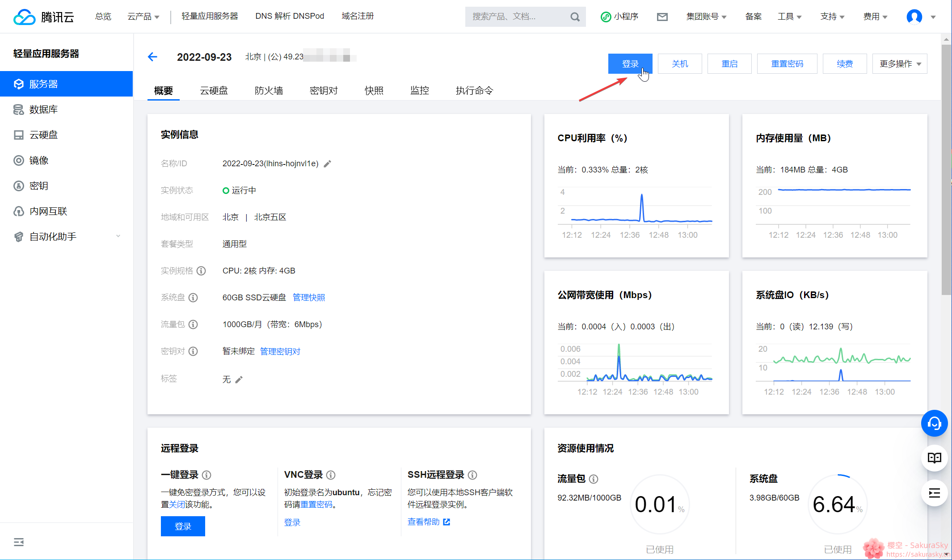The width and height of the screenshot is (952, 560).
Task: Open 备案 in the top navigation
Action: coord(753,17)
